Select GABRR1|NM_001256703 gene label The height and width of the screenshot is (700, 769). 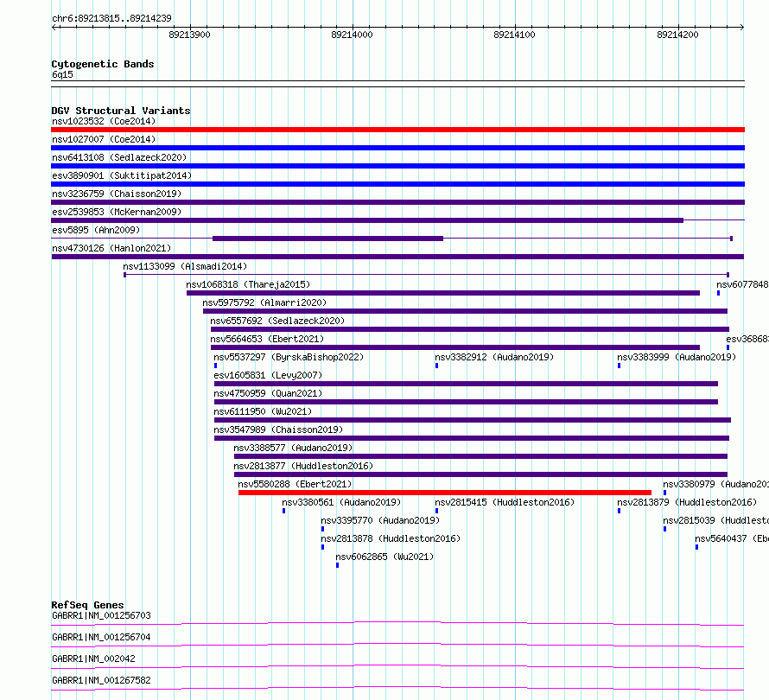(101, 615)
